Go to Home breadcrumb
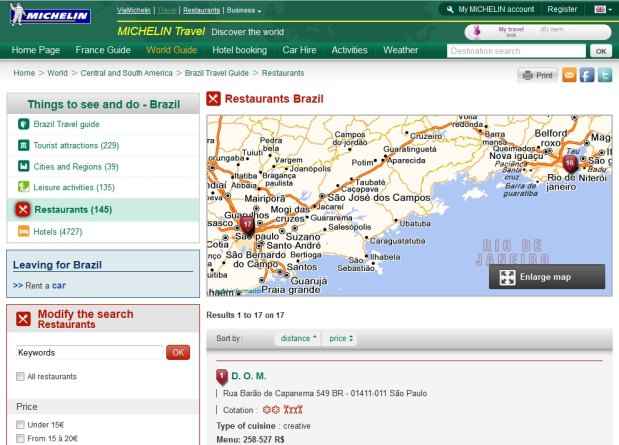The height and width of the screenshot is (445, 619). (24, 73)
